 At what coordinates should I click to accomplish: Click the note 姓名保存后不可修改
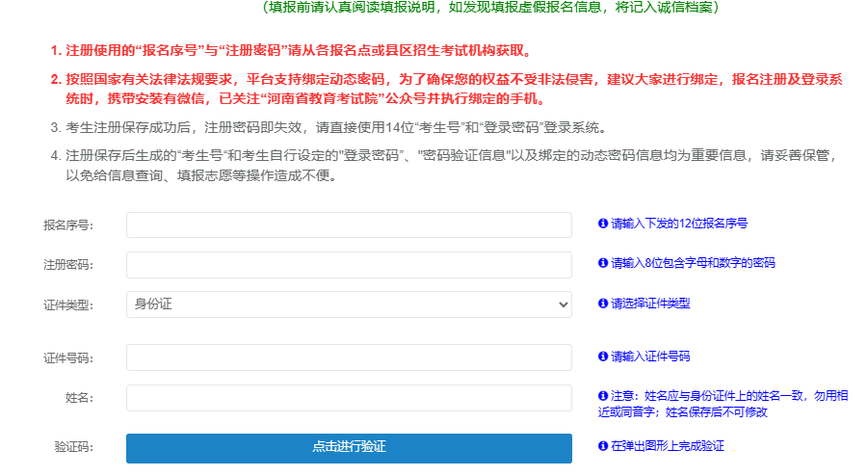point(717,411)
